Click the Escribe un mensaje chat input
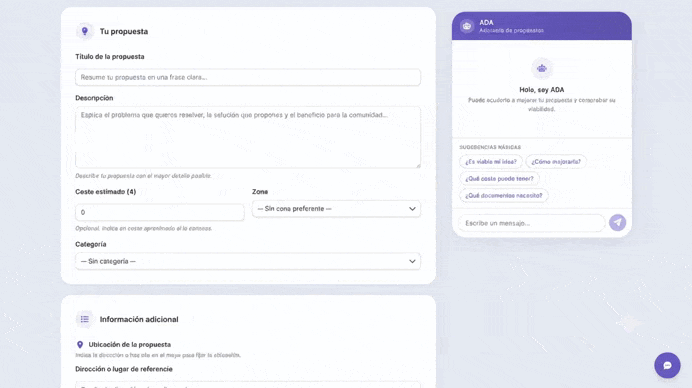This screenshot has width=692, height=388. click(532, 223)
